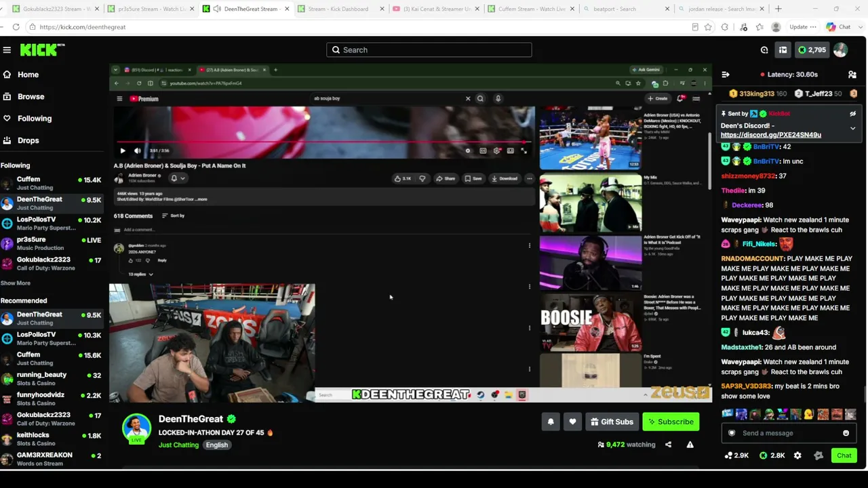Open the browser media control icon

743,27
